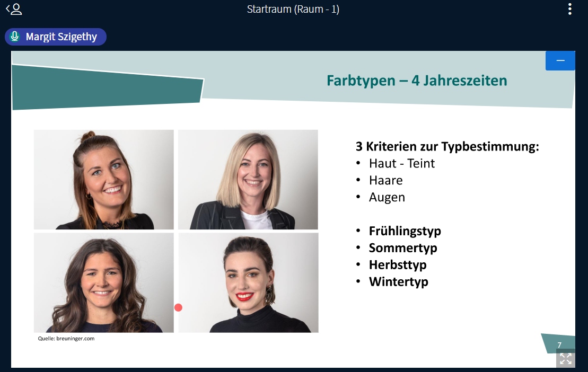Click the bullet Augen
The width and height of the screenshot is (588, 372).
387,198
